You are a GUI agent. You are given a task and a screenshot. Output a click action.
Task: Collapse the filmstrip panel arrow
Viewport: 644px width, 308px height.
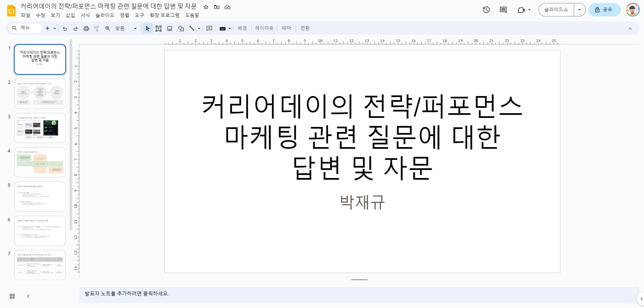(28, 296)
